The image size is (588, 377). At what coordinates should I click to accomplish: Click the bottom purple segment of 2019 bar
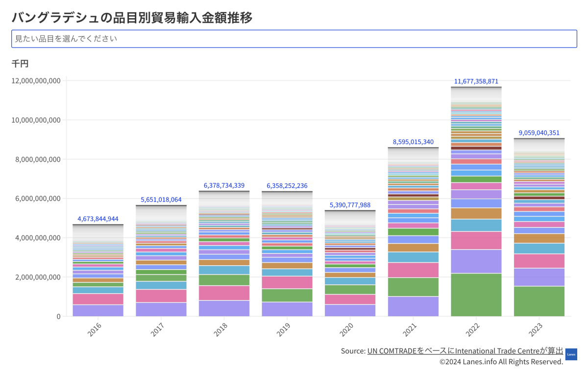[287, 309]
